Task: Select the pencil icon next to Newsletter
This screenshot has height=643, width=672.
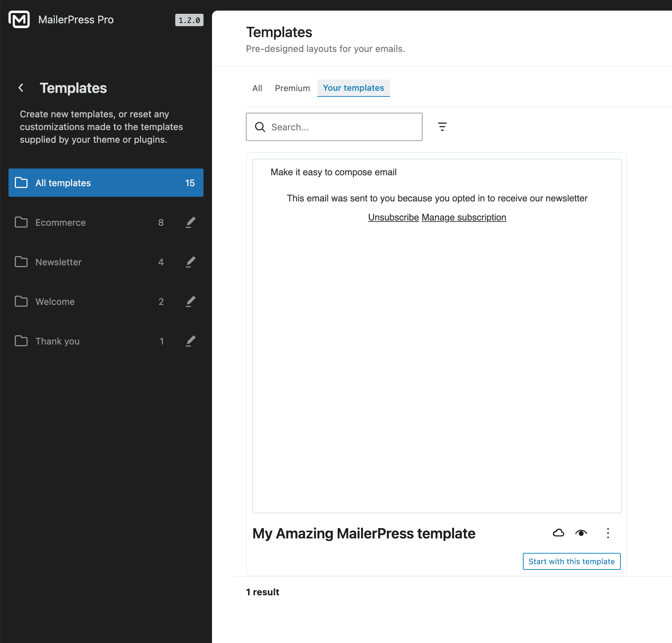Action: click(191, 262)
